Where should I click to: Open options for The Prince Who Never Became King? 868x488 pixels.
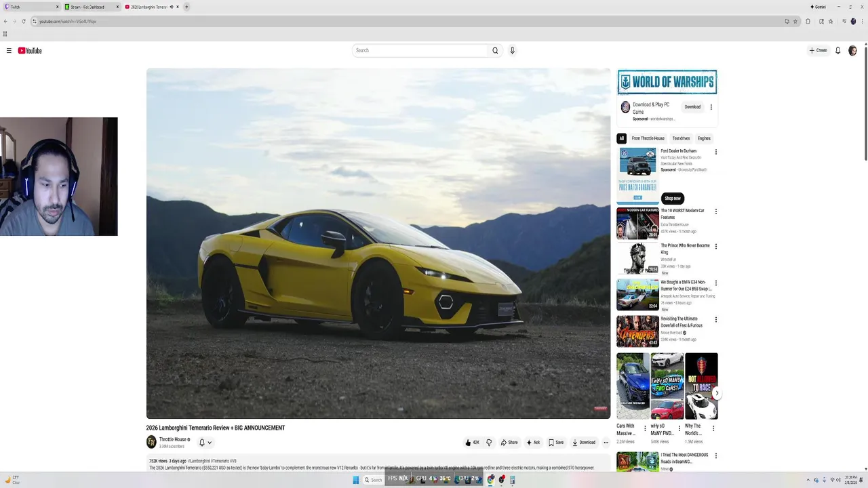pyautogui.click(x=715, y=247)
